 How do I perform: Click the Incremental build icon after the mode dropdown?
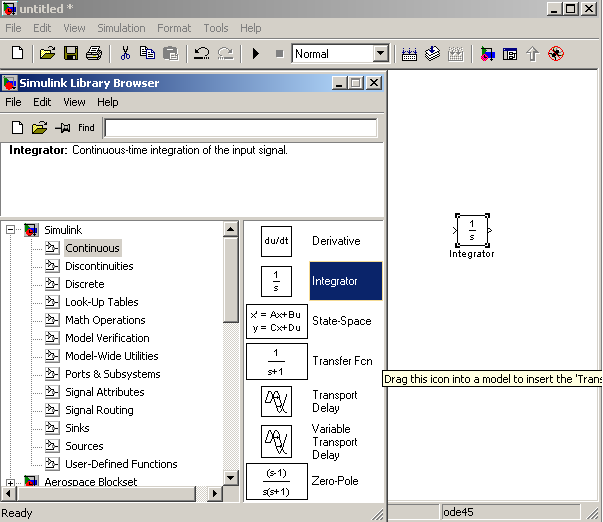[409, 54]
